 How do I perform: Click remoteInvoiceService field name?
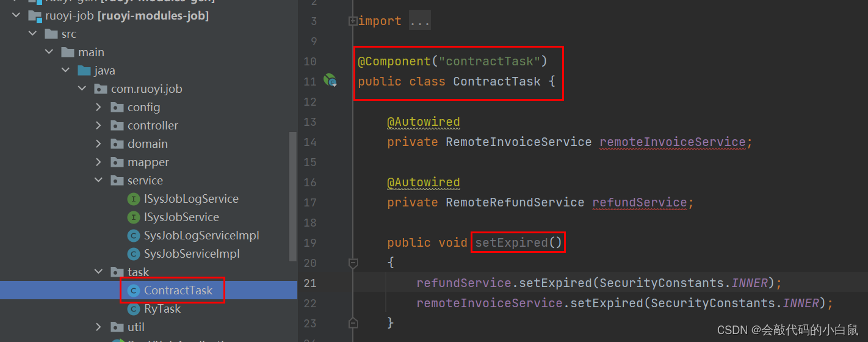672,142
